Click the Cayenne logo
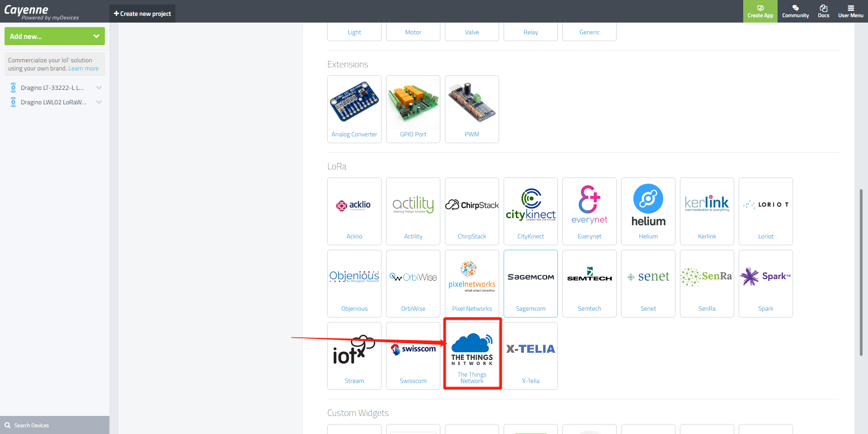Image resolution: width=868 pixels, height=434 pixels. pos(42,12)
